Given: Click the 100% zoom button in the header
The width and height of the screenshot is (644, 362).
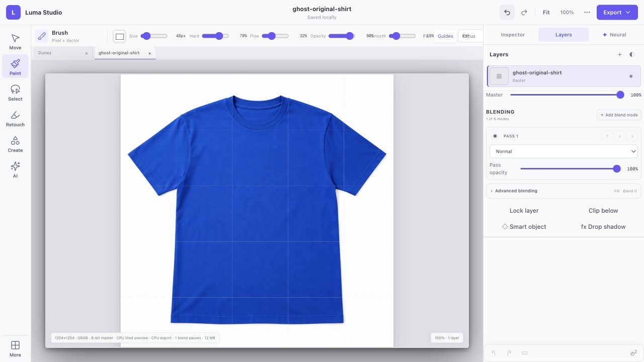Looking at the screenshot, I should pyautogui.click(x=567, y=13).
